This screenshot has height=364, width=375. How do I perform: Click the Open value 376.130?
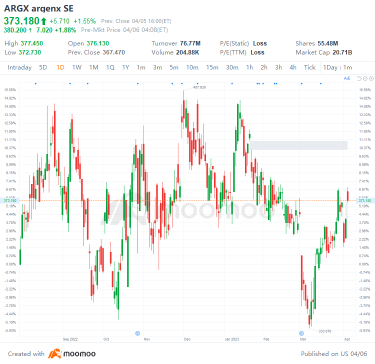click(98, 43)
